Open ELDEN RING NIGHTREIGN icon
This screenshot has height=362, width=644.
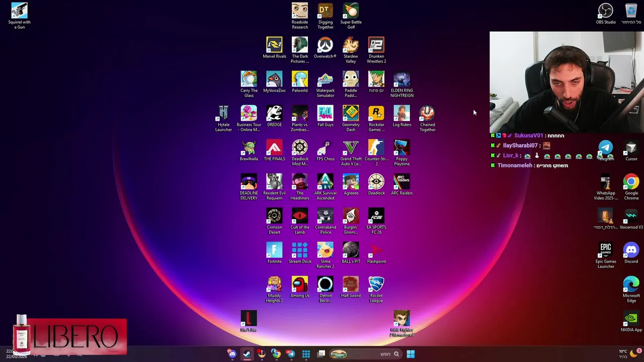coord(402,84)
